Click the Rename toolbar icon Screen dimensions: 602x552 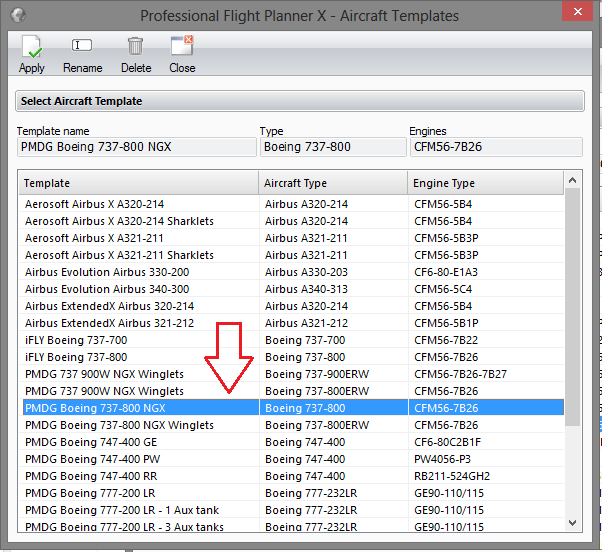click(x=82, y=45)
